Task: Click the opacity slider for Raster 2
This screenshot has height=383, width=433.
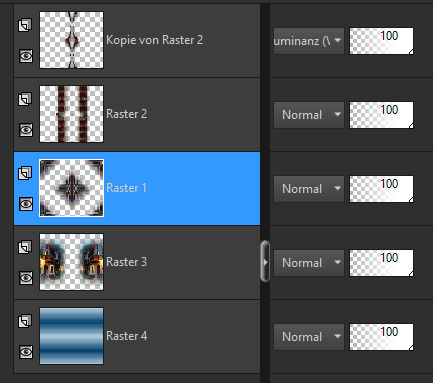Action: 381,115
